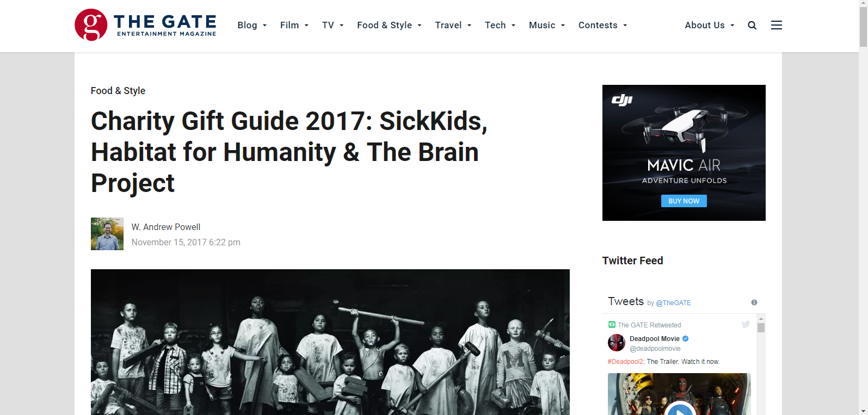Click the Deadpool Movie avatar icon

(617, 343)
